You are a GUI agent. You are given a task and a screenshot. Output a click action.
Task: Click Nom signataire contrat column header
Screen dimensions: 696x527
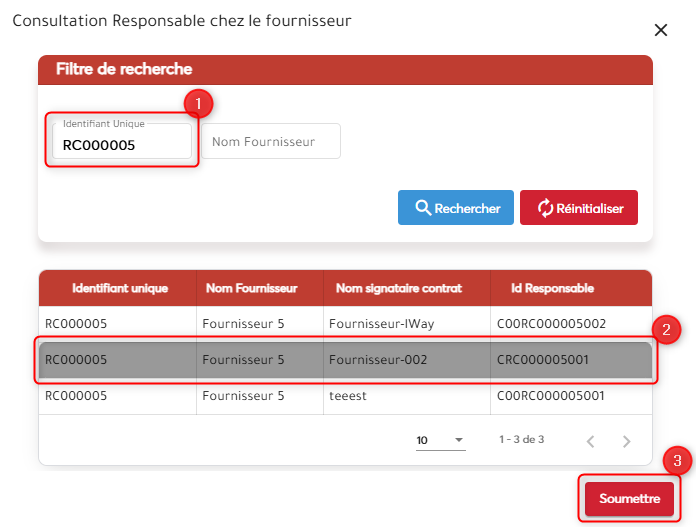(x=399, y=288)
